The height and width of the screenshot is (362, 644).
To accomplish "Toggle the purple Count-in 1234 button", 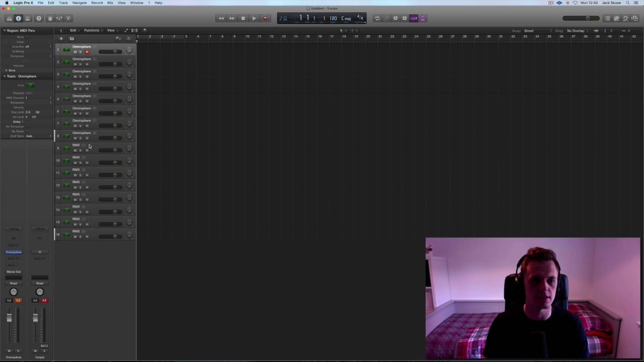I will [x=414, y=19].
